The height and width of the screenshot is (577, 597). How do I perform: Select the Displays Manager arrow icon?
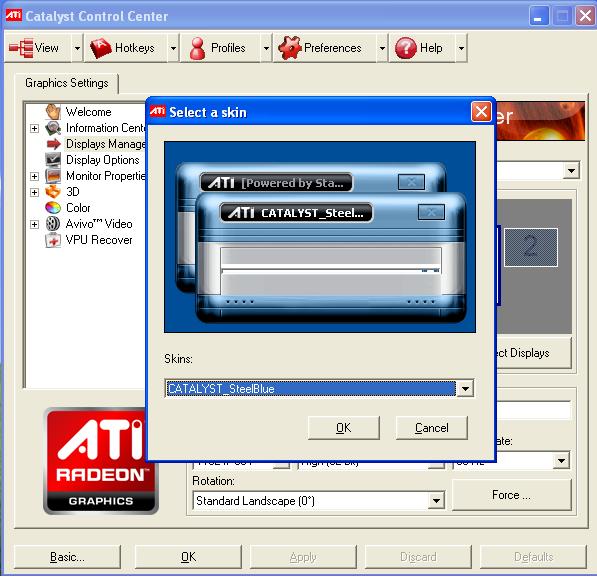coord(53,144)
